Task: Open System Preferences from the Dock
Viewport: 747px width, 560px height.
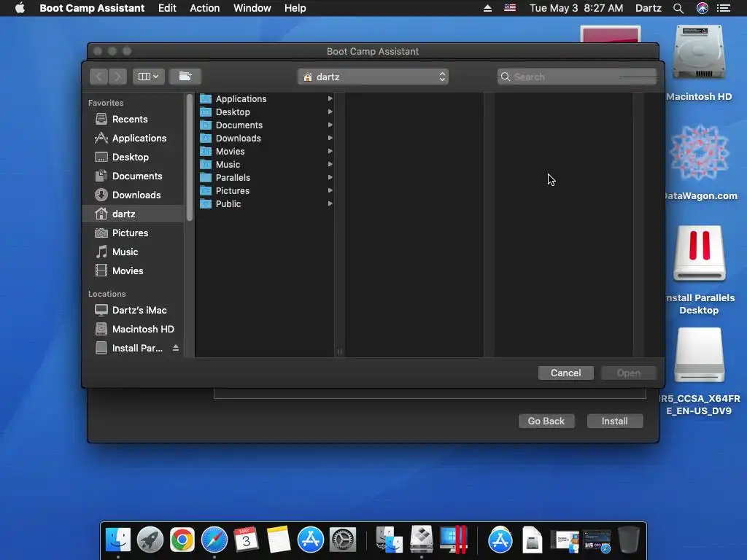Action: (343, 540)
